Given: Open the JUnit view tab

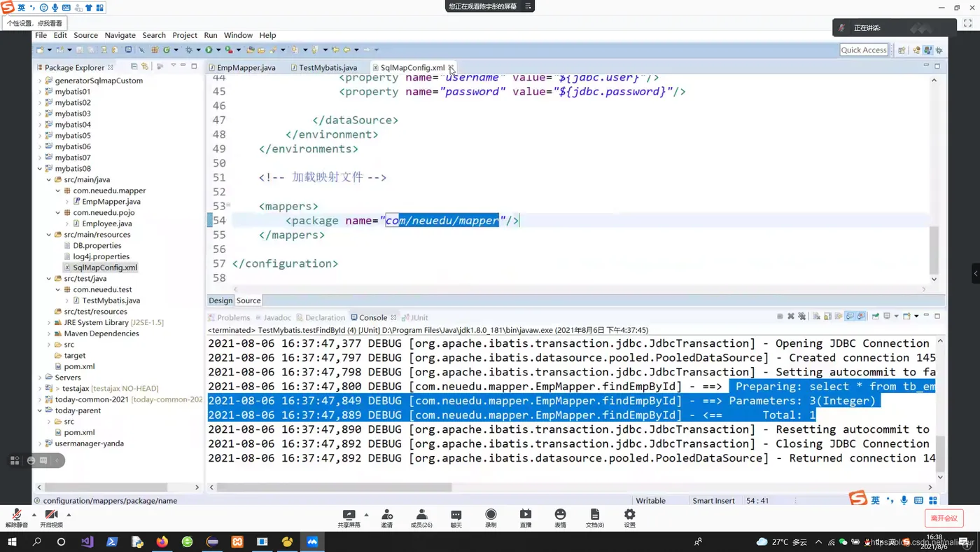Looking at the screenshot, I should [415, 317].
